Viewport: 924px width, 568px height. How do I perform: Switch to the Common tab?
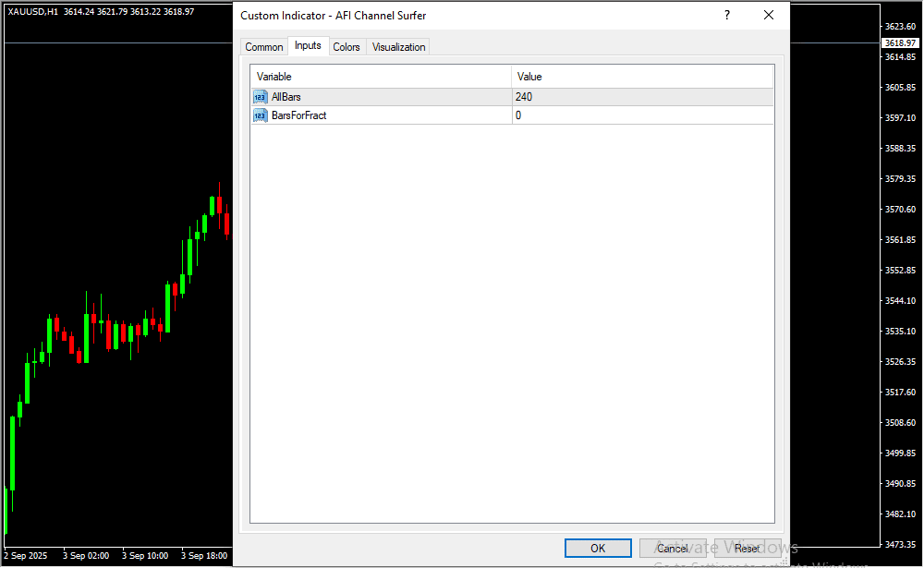(264, 47)
